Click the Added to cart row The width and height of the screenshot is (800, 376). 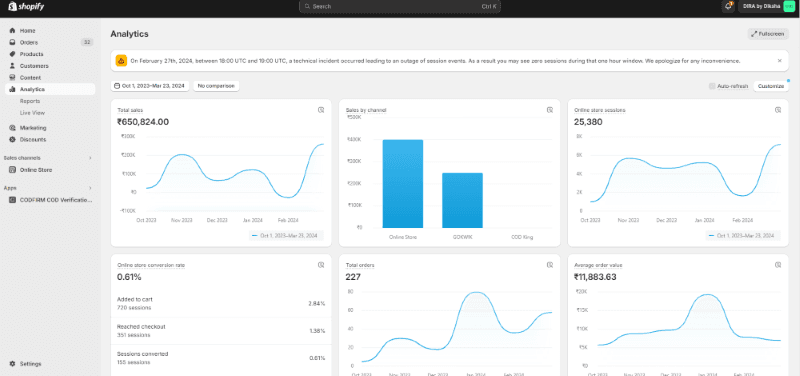221,304
